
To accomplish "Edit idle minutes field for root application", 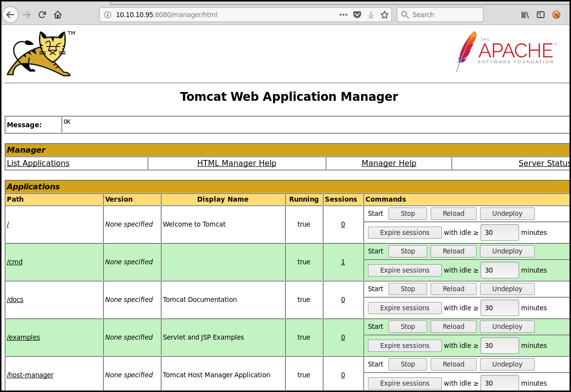I will 500,232.
